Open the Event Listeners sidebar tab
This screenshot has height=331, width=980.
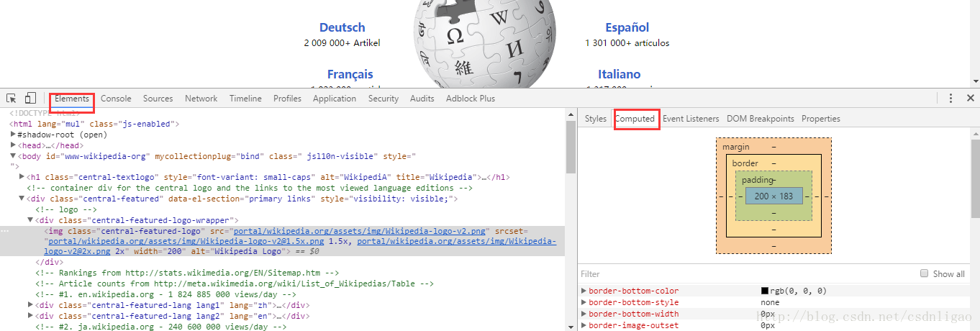691,119
